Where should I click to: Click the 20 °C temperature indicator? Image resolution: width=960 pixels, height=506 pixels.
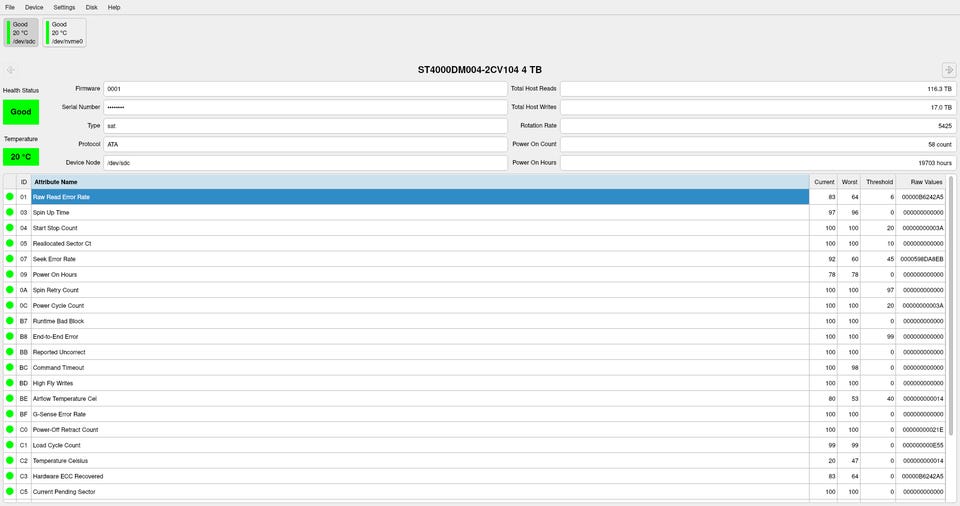tap(21, 157)
